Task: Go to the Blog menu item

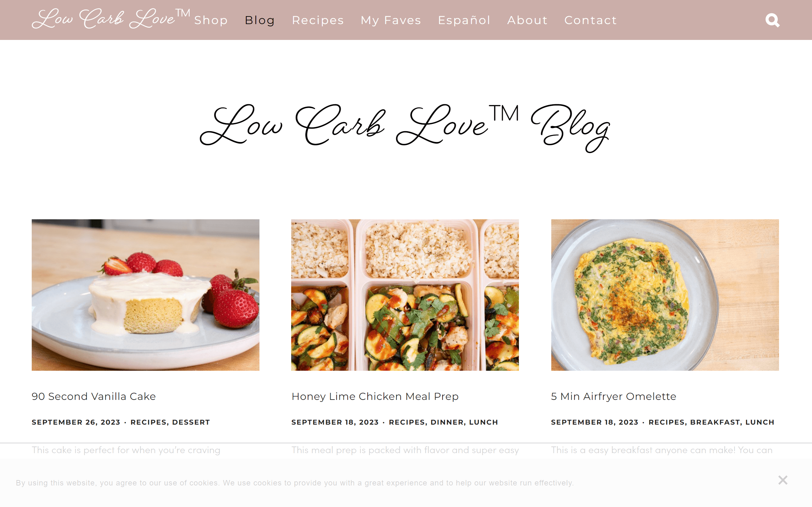Action: [x=260, y=20]
